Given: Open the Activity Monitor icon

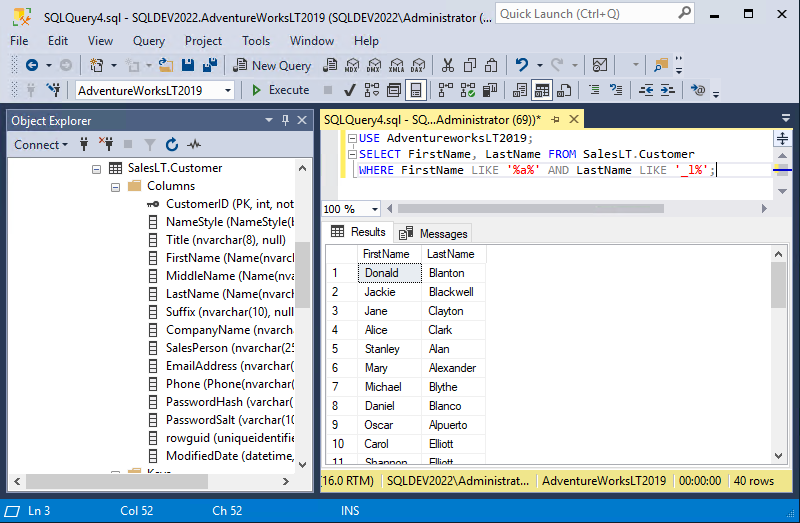Looking at the screenshot, I should point(600,65).
